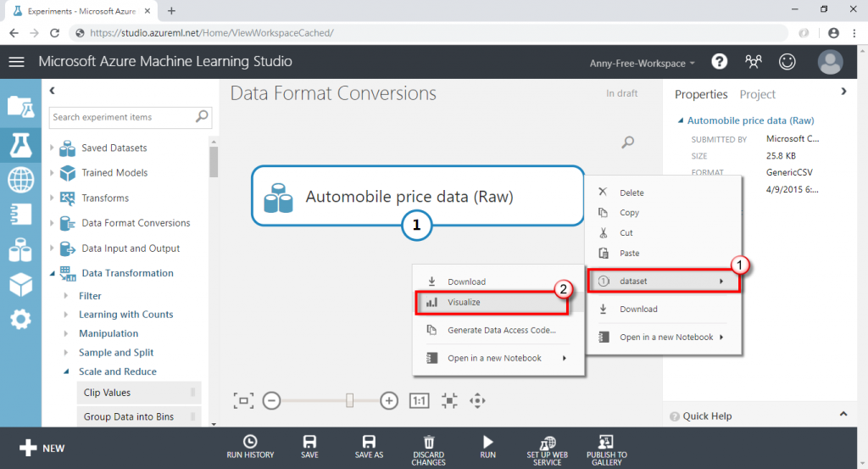Click the pan mode arrows icon

477,400
